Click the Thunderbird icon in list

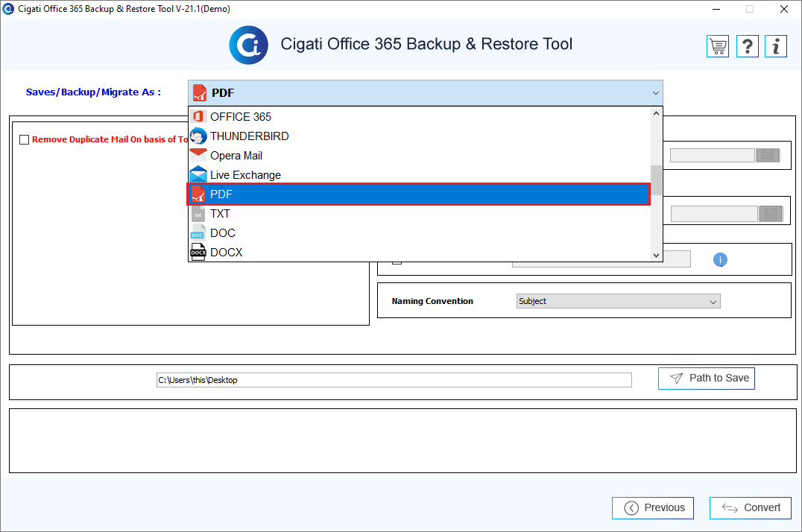198,136
